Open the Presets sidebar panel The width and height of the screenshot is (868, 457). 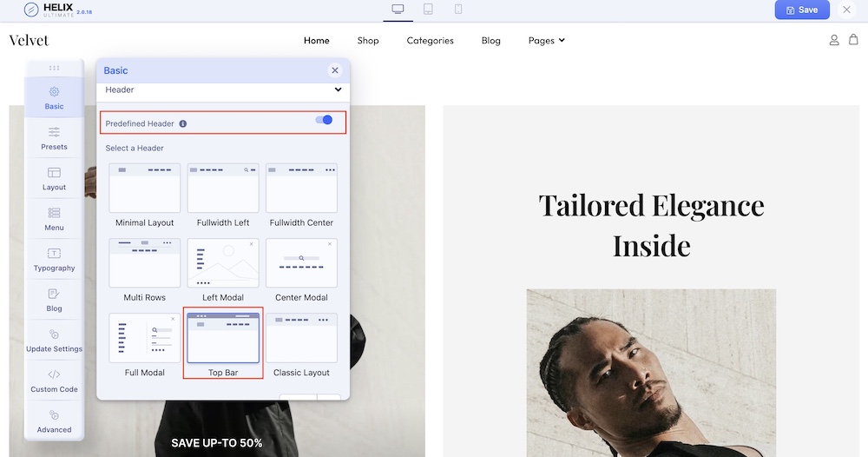point(54,137)
